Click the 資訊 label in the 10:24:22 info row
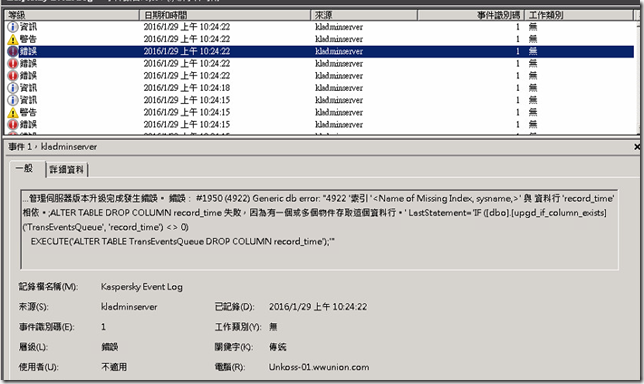 click(28, 27)
